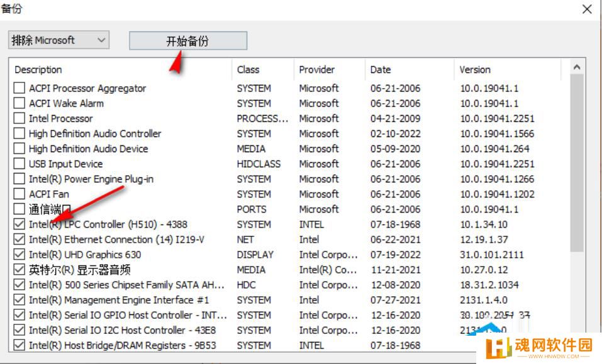
Task: Select the Intel Processor driver for backup
Action: pyautogui.click(x=19, y=118)
